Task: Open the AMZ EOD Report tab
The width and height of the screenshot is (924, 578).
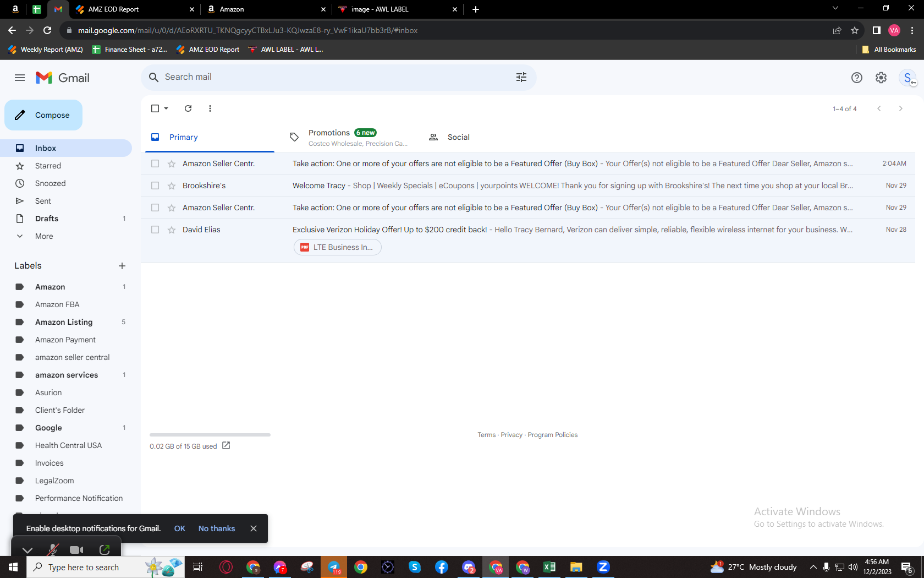Action: 135,9
